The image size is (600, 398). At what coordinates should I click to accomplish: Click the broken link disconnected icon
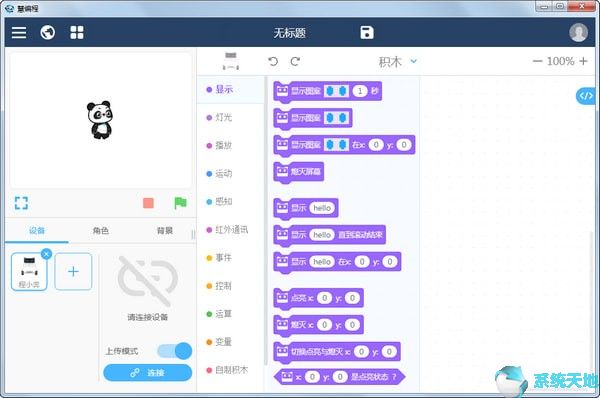coord(148,282)
